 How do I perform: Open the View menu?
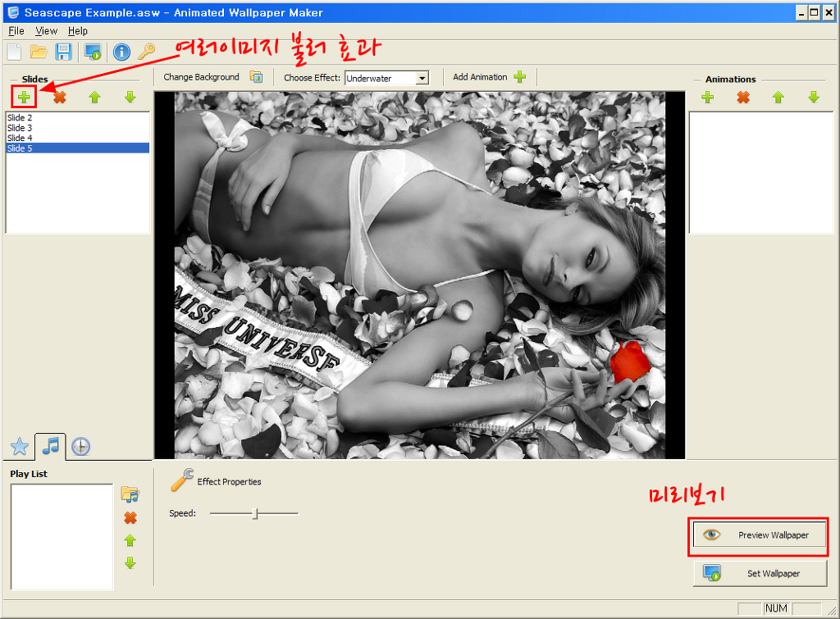[46, 31]
